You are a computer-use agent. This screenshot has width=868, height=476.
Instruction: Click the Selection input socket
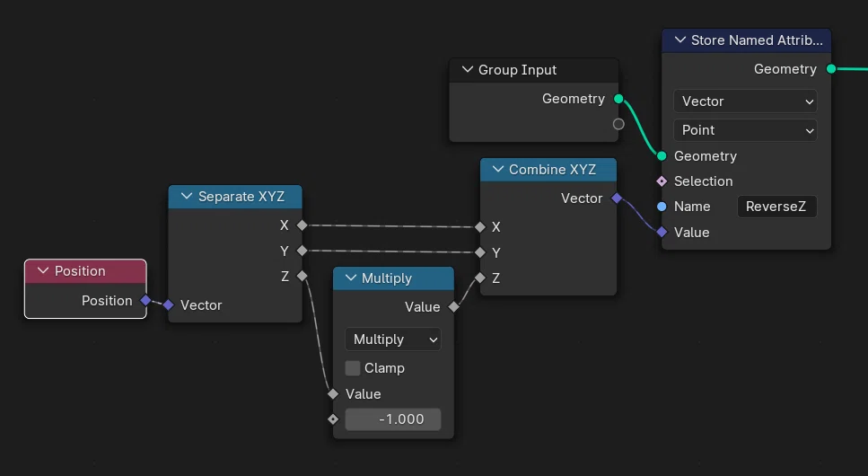point(662,181)
